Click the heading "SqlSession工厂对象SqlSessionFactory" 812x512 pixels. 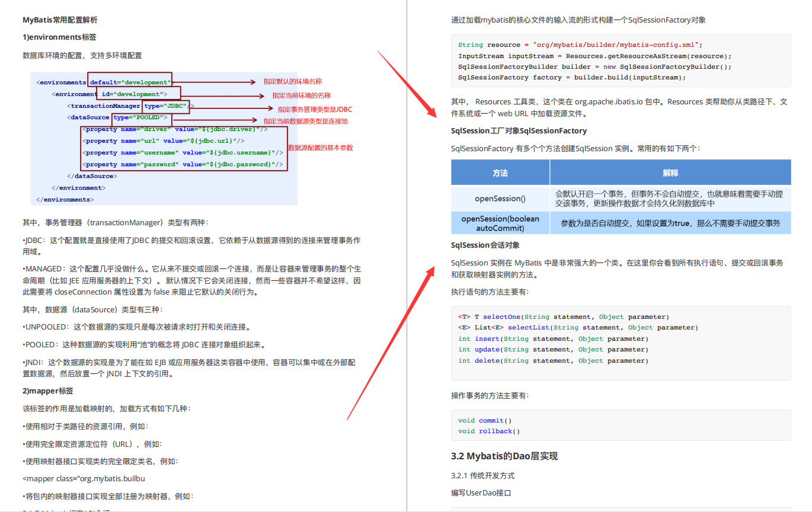click(519, 130)
